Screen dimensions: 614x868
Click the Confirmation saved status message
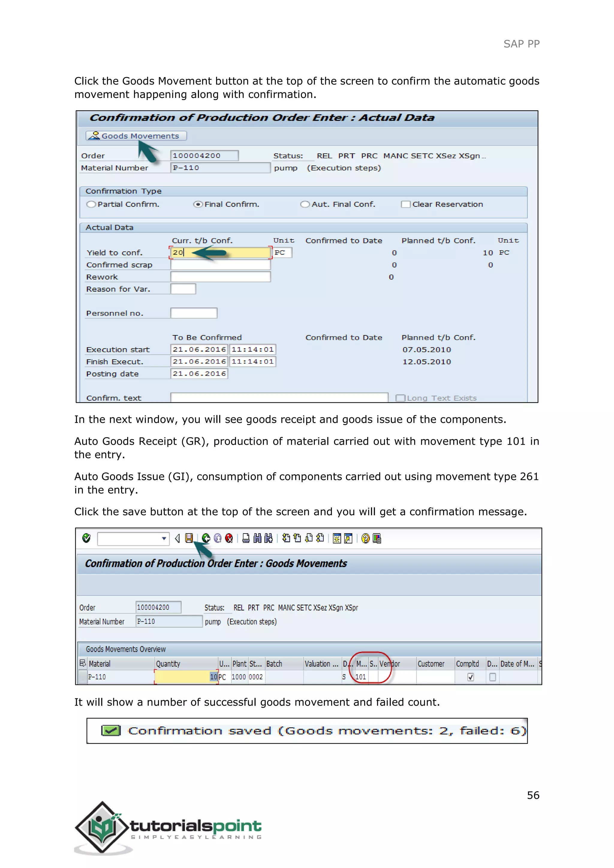pyautogui.click(x=314, y=731)
